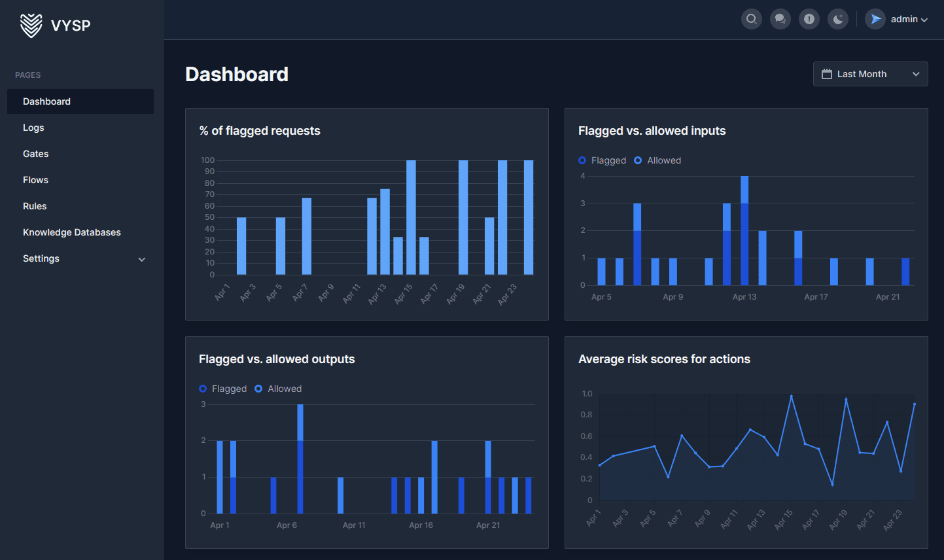This screenshot has width=944, height=560.
Task: Expand the Settings submenu chevron
Action: 142,259
